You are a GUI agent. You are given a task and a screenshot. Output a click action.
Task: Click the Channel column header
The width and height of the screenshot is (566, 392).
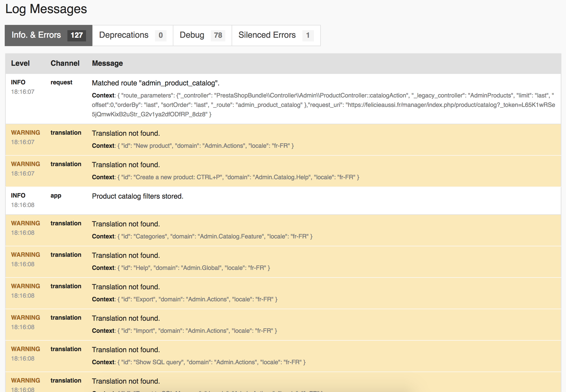65,63
